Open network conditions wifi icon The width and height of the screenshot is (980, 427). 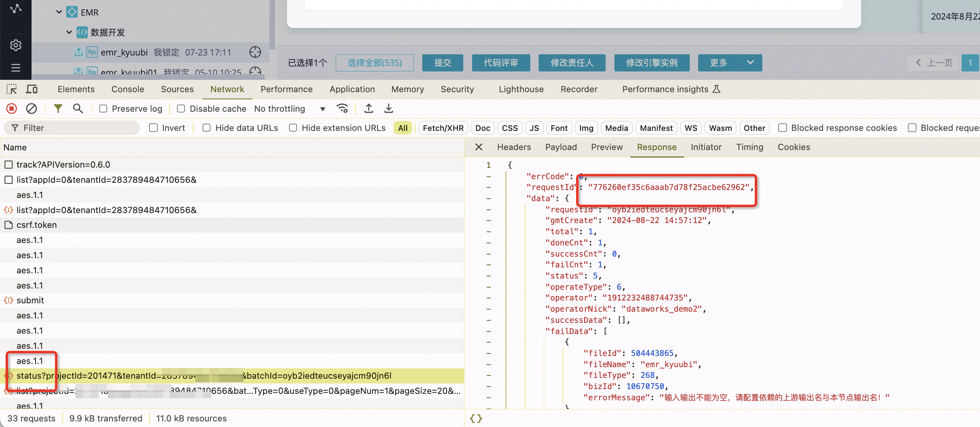pos(342,109)
